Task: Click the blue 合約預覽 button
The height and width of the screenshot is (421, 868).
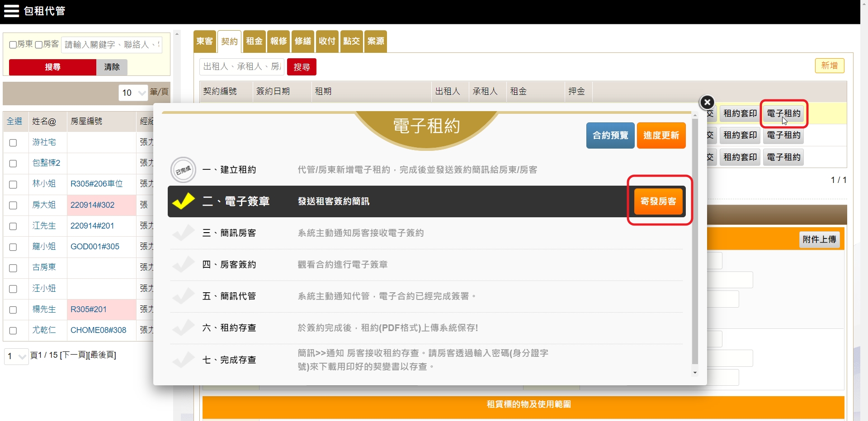Action: tap(610, 136)
